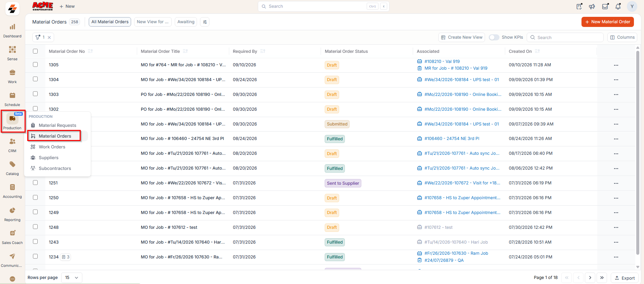Go to next page arrow
Image resolution: width=644 pixels, height=284 pixels.
(590, 278)
